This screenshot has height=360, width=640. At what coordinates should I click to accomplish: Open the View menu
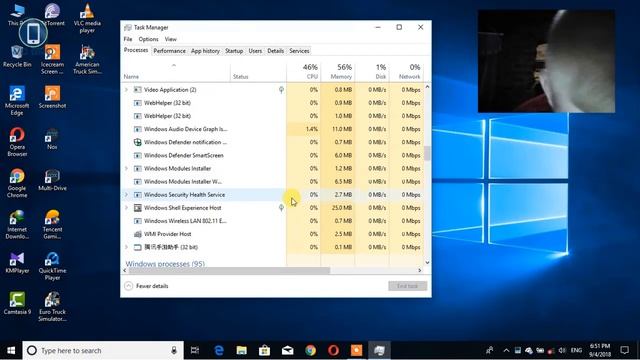(171, 39)
